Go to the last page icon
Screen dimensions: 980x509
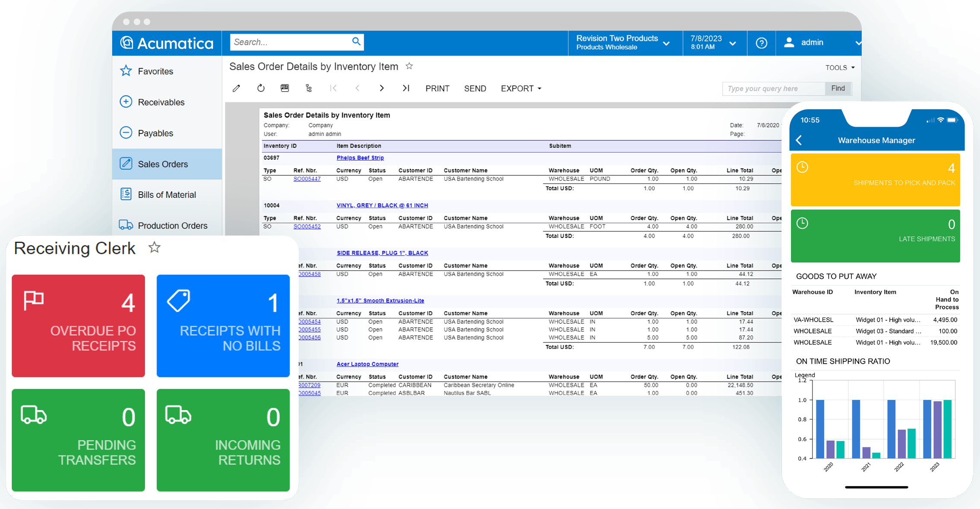click(x=406, y=88)
